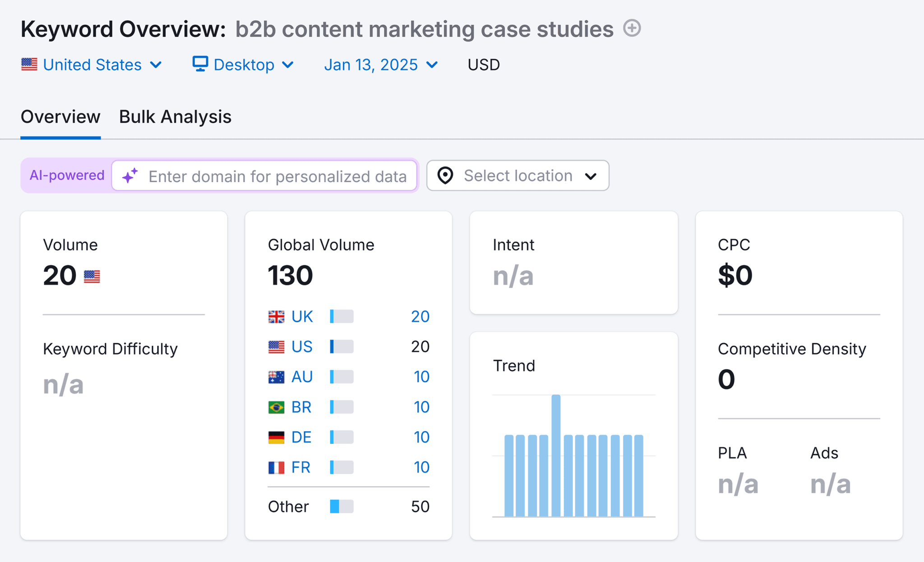Switch to the Bulk Analysis tab
924x562 pixels.
175,117
